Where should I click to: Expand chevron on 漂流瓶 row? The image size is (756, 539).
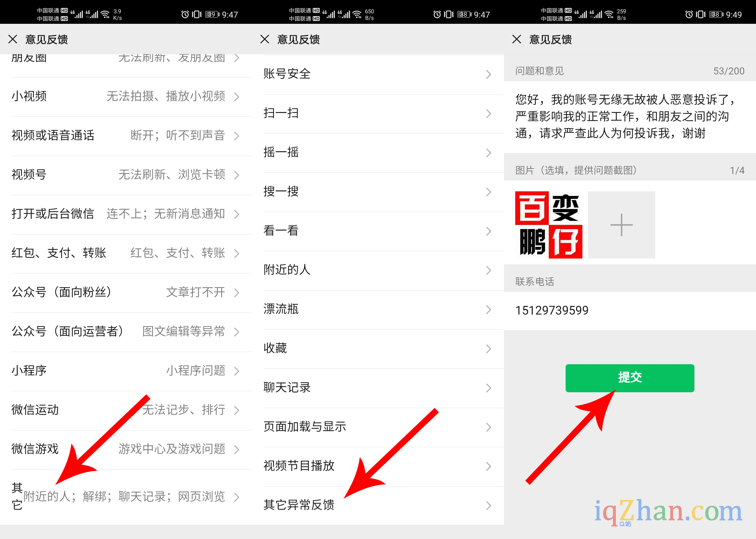tap(489, 310)
